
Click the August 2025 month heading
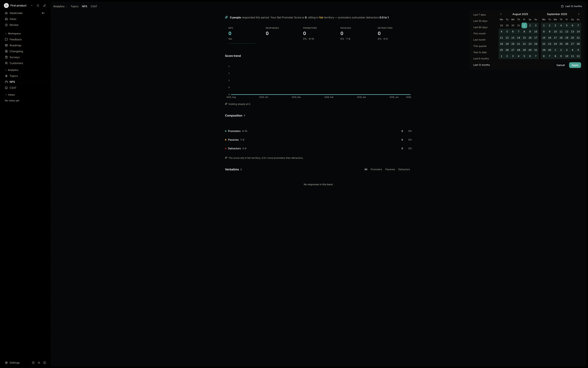pyautogui.click(x=520, y=14)
